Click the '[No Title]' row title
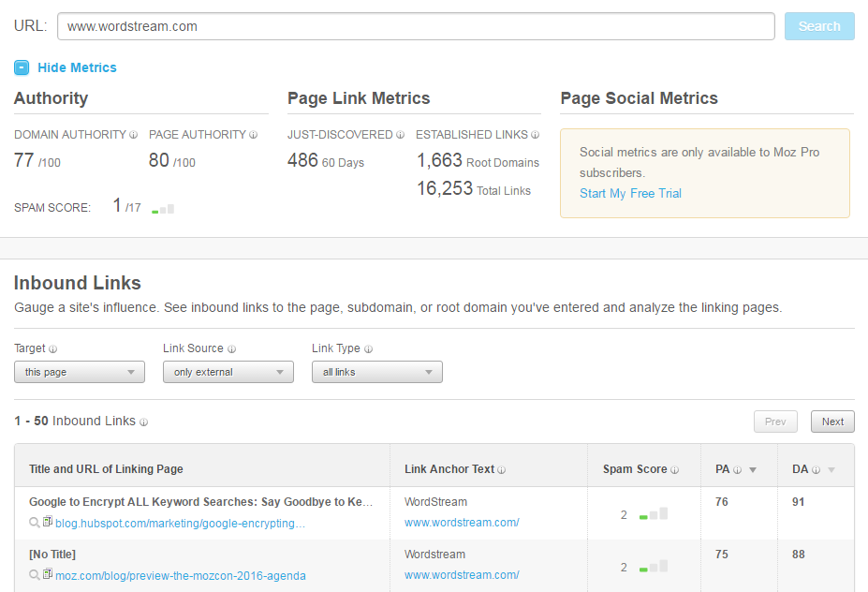 click(52, 555)
